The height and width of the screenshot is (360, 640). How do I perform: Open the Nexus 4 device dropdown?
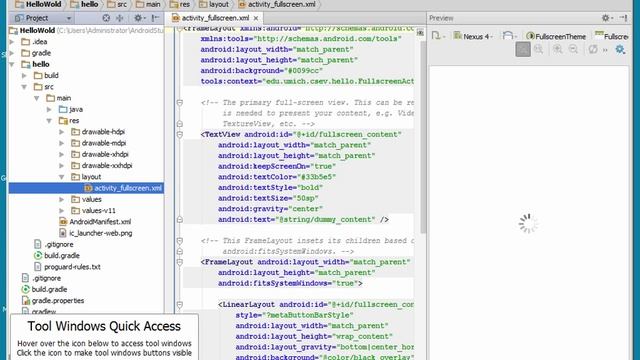click(x=474, y=36)
